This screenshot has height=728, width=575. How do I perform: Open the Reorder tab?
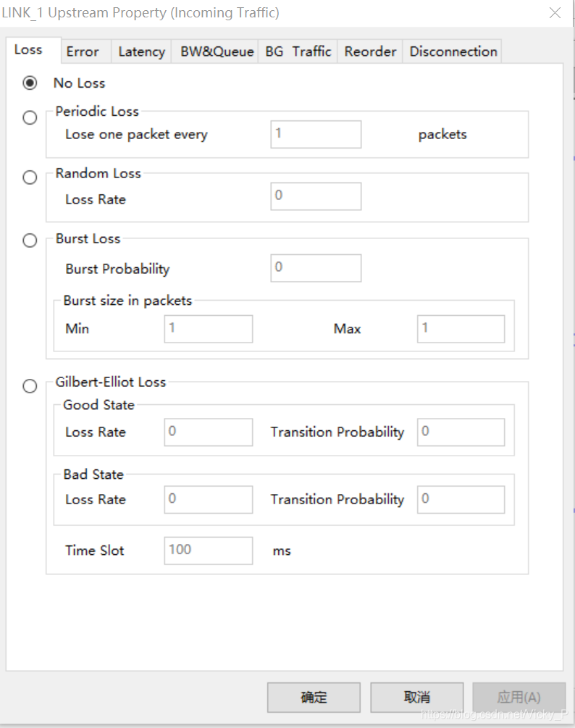tap(370, 51)
